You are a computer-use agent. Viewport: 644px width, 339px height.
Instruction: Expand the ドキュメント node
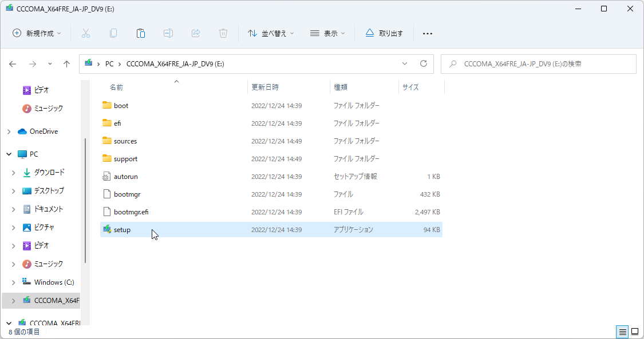click(14, 209)
